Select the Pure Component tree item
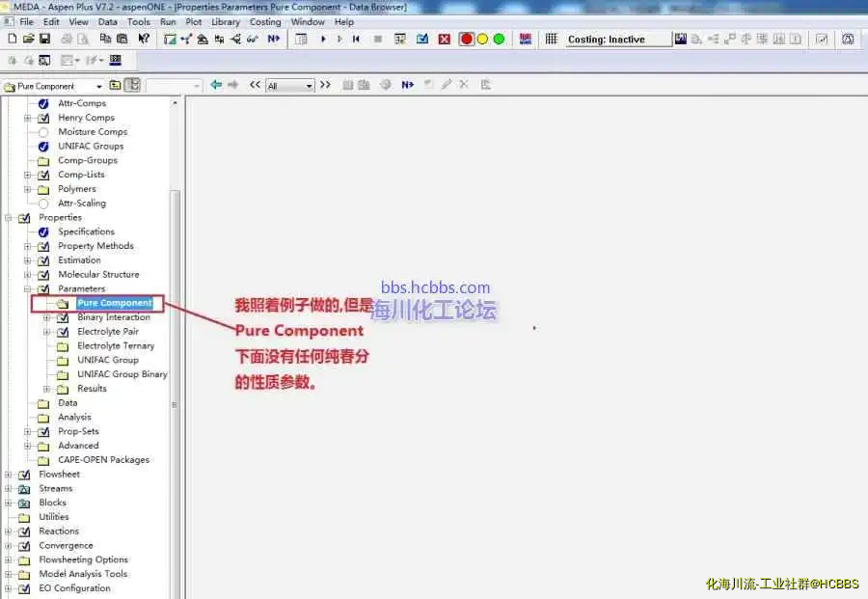The height and width of the screenshot is (599, 868). (115, 303)
